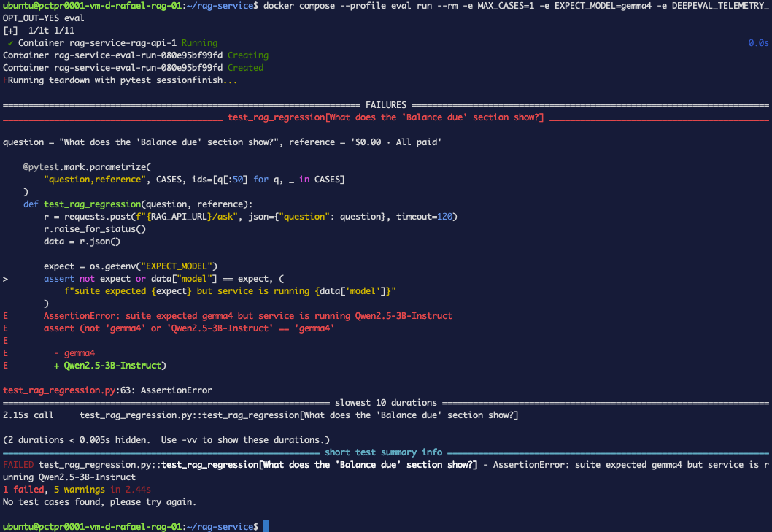Click '(2 durations < 0.005s hidden...' line
Image resolution: width=772 pixels, height=532 pixels.
pos(166,440)
